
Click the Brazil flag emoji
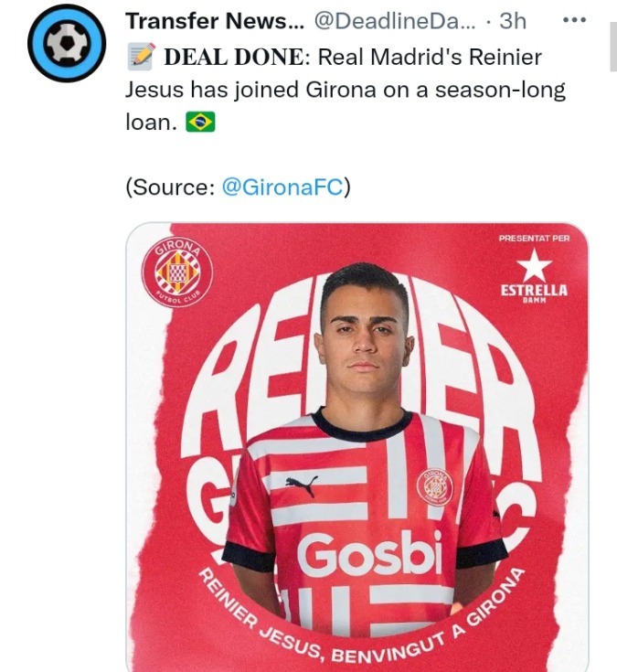point(200,123)
